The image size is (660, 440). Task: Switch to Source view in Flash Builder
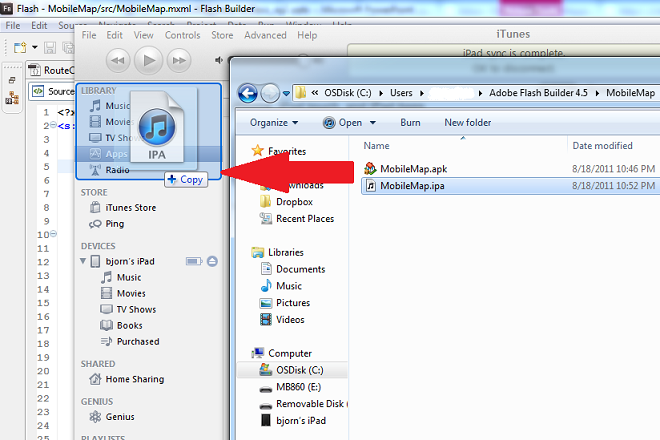(52, 91)
